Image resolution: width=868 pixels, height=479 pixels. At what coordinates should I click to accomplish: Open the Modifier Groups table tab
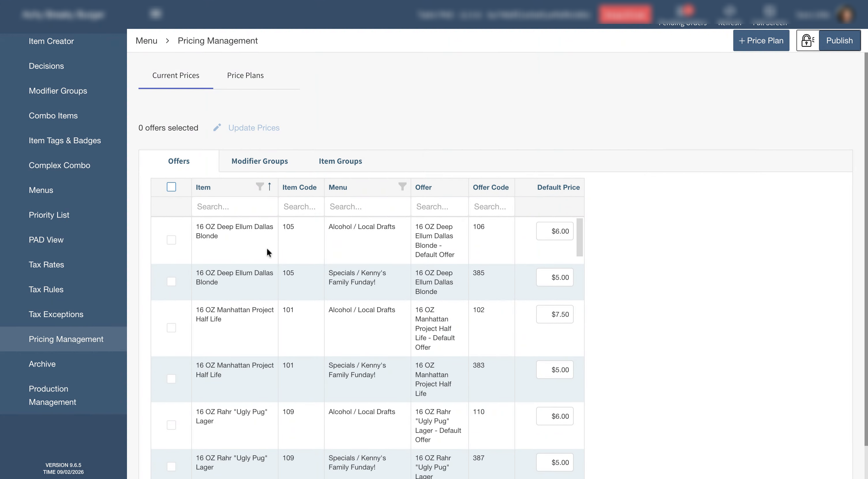click(259, 161)
